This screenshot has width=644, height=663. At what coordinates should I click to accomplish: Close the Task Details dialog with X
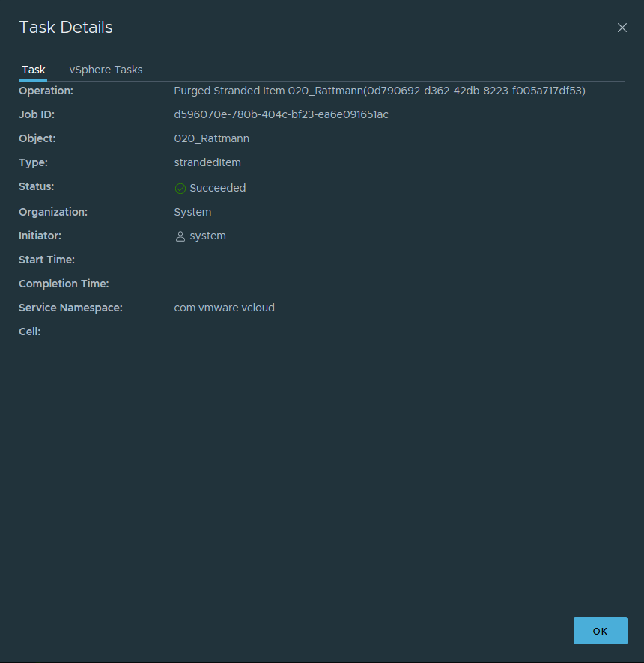[x=622, y=28]
